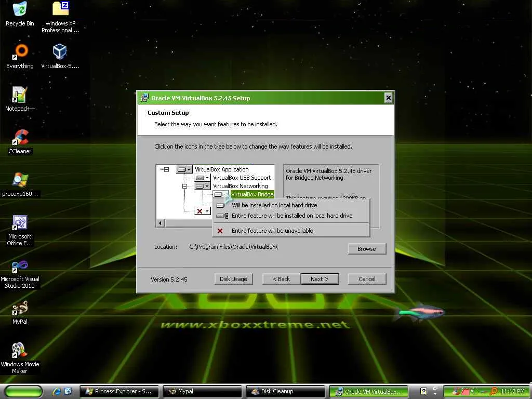Click the quick launch icon next to Internet Explorer
The width and height of the screenshot is (532, 399).
[x=68, y=391]
